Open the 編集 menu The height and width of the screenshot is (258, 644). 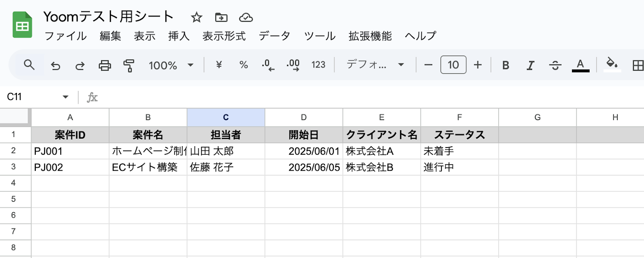point(110,36)
